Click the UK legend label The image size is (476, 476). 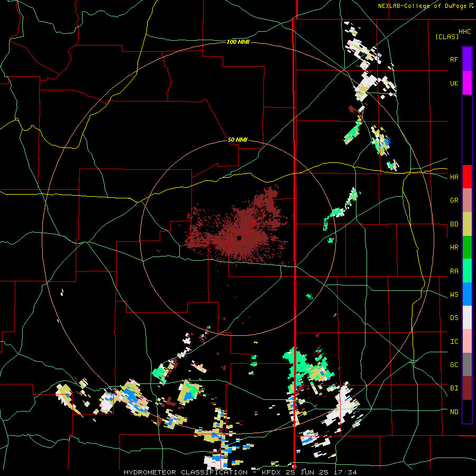tap(454, 83)
